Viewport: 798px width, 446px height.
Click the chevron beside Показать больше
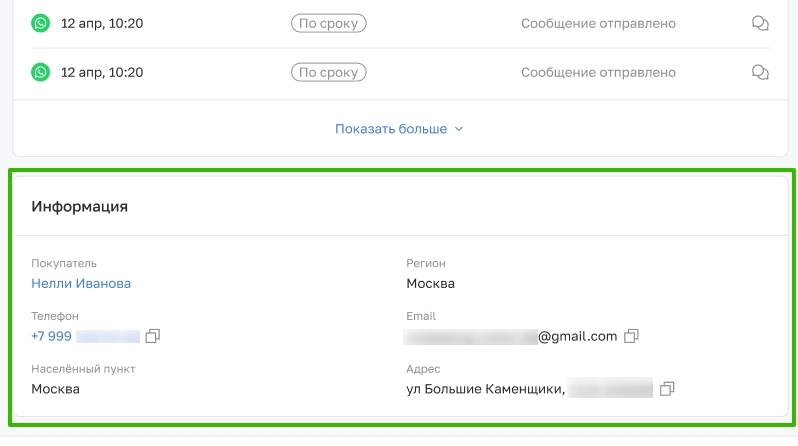[459, 129]
